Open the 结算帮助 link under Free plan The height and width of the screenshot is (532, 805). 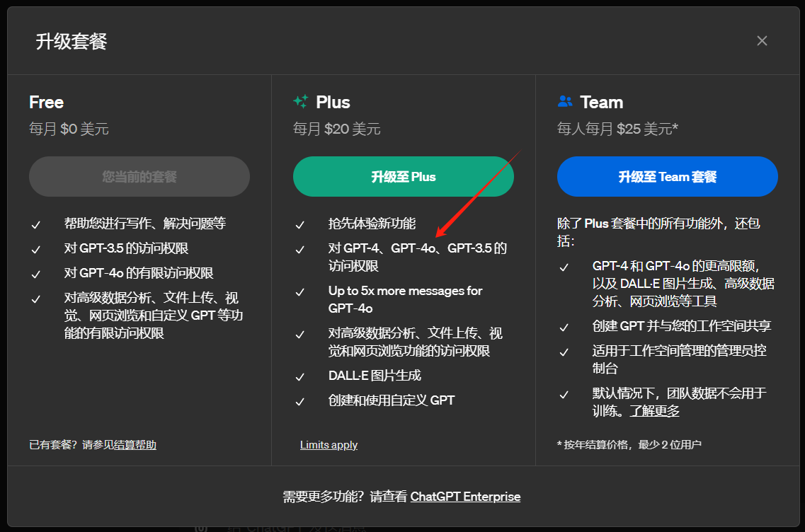[134, 445]
